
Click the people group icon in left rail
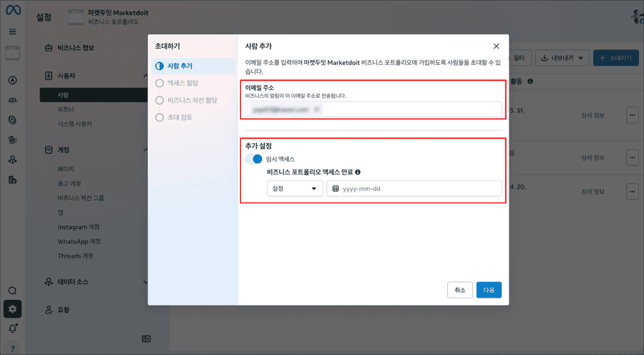pos(13,100)
